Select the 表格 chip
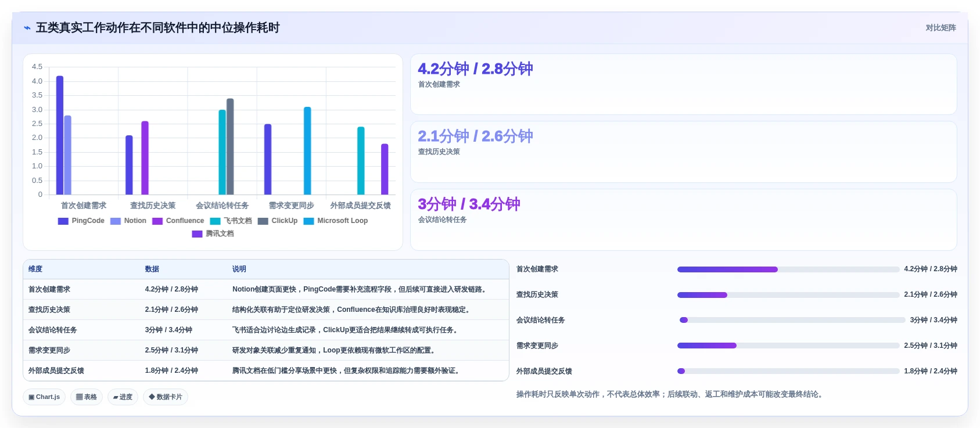The image size is (980, 428). tap(87, 397)
